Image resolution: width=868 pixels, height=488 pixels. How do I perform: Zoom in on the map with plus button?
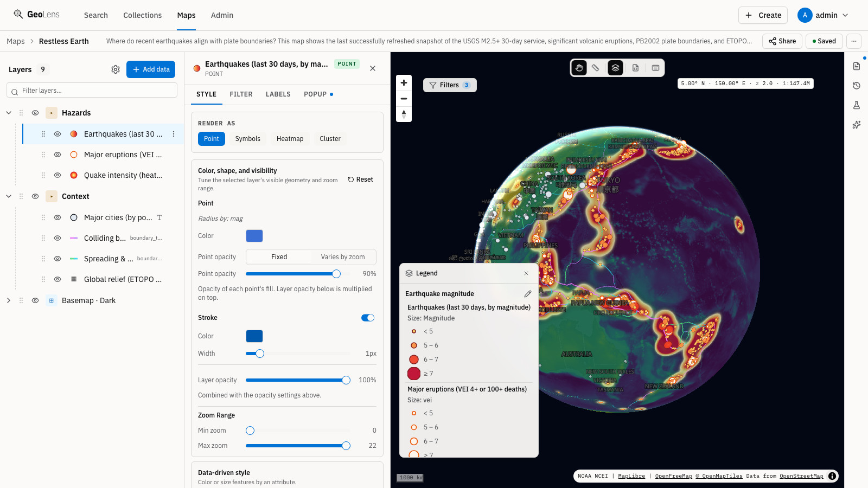(404, 83)
